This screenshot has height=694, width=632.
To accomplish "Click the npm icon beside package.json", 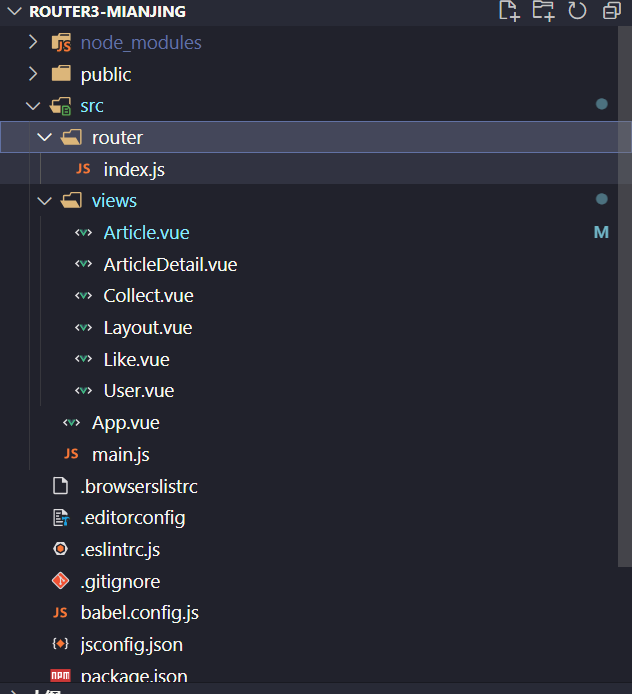I will (x=61, y=676).
